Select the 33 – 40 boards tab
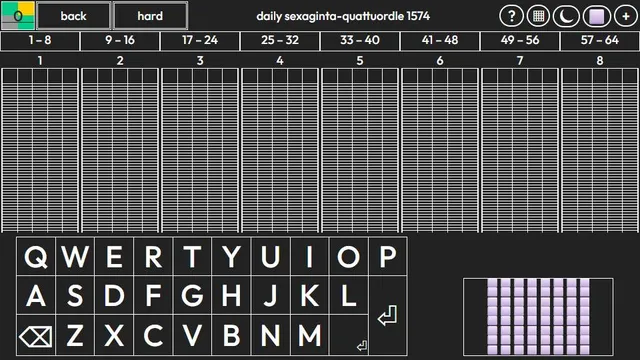Screen dimensions: 640x360 [360, 41]
